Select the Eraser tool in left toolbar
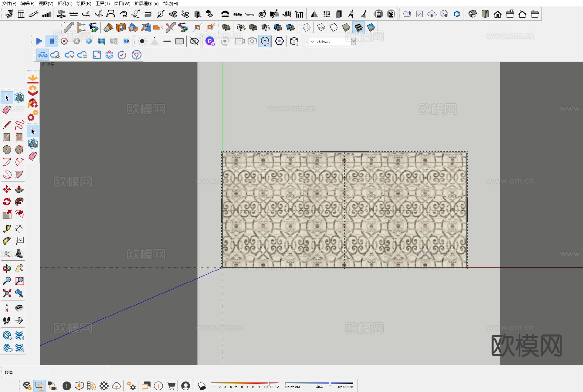The image size is (583, 392). tap(7, 110)
